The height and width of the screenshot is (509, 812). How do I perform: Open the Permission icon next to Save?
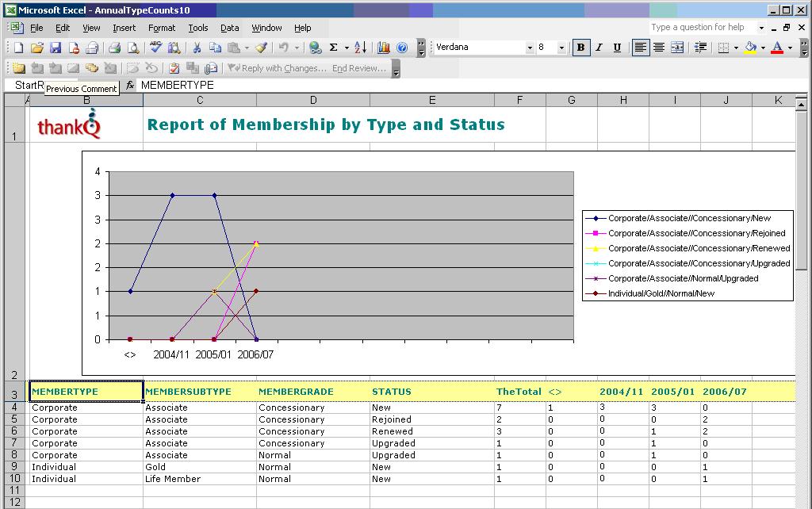pyautogui.click(x=74, y=48)
